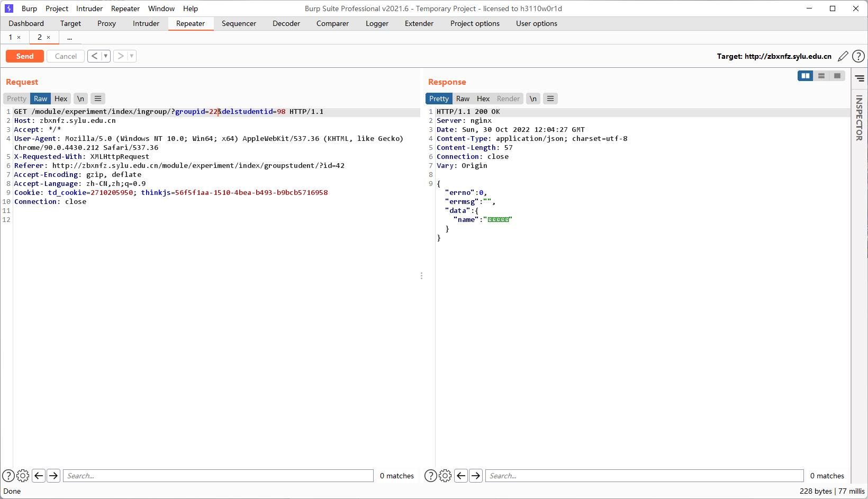Click the Target URL label
Viewport: 868px width, 499px height.
774,56
